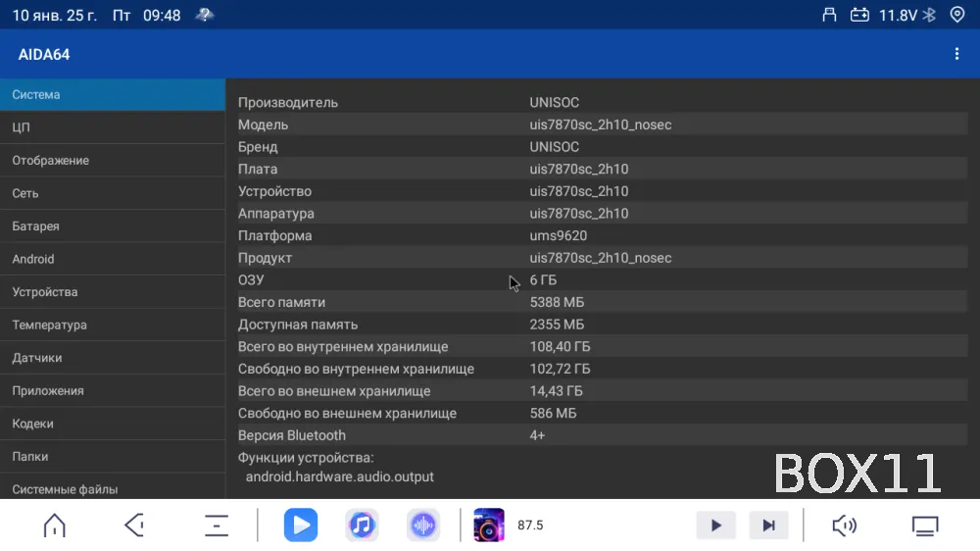The width and height of the screenshot is (980, 551).
Task: Open the Отображение sidebar section
Action: tap(113, 161)
